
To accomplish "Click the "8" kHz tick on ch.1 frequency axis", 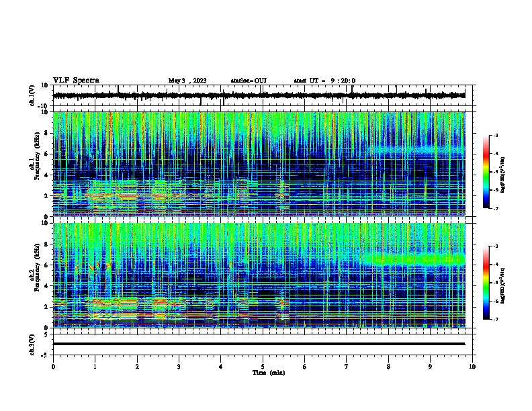I will click(47, 133).
